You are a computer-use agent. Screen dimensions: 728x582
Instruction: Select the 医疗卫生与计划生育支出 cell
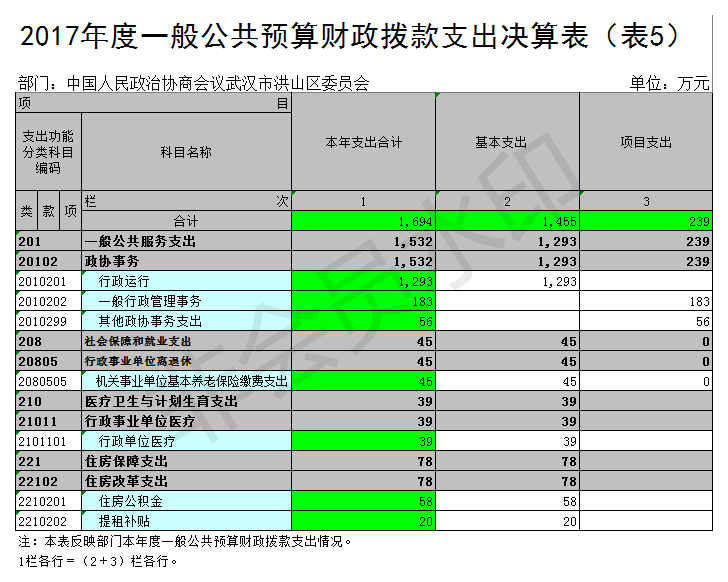[186, 401]
